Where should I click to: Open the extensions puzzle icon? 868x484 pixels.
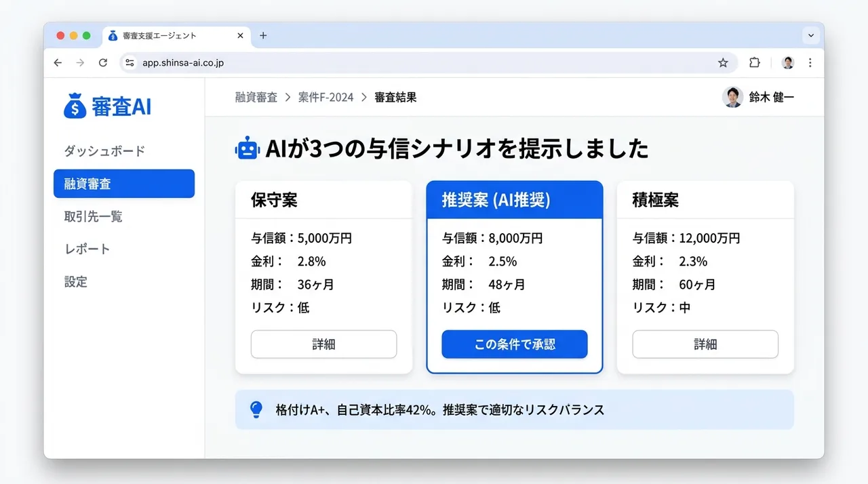pos(754,62)
